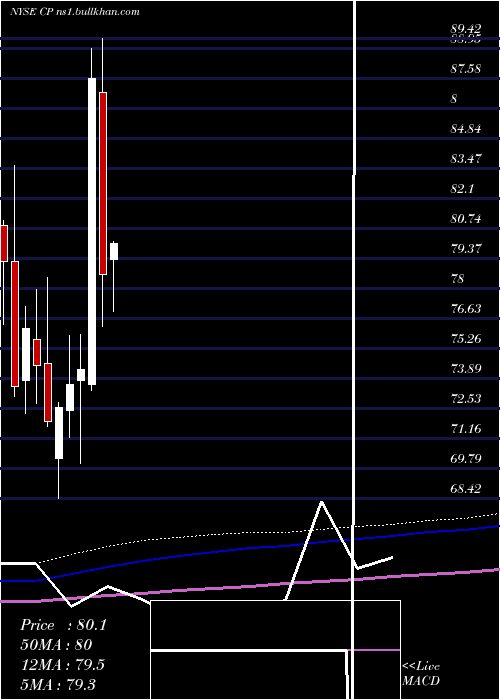The height and width of the screenshot is (700, 500).
Task: Click the 89.42 price axis label
Action: click(x=466, y=29)
